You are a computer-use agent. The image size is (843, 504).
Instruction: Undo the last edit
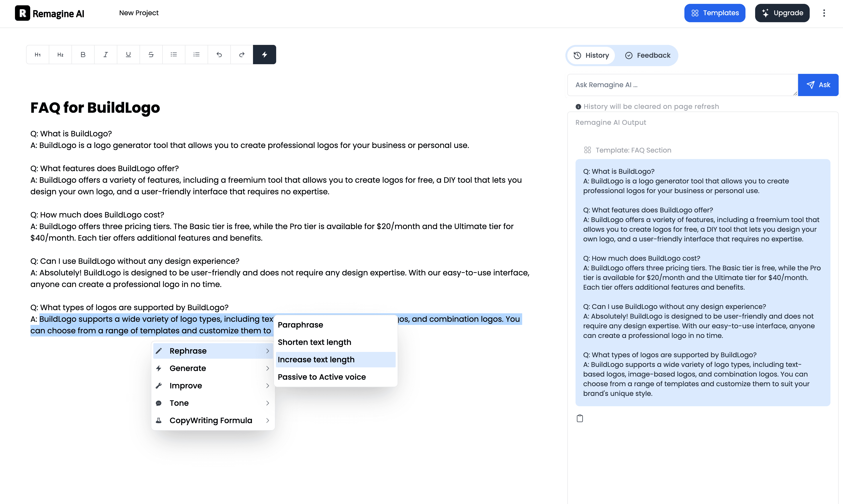219,55
